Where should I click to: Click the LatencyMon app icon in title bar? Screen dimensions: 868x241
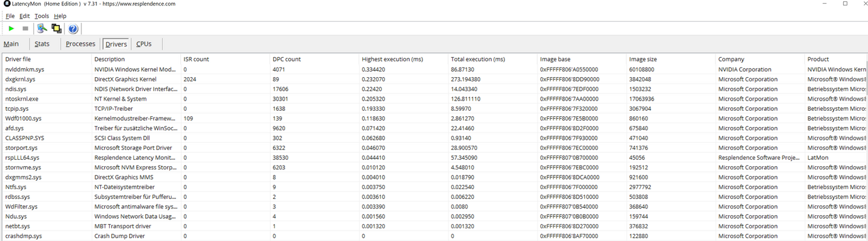click(6, 4)
